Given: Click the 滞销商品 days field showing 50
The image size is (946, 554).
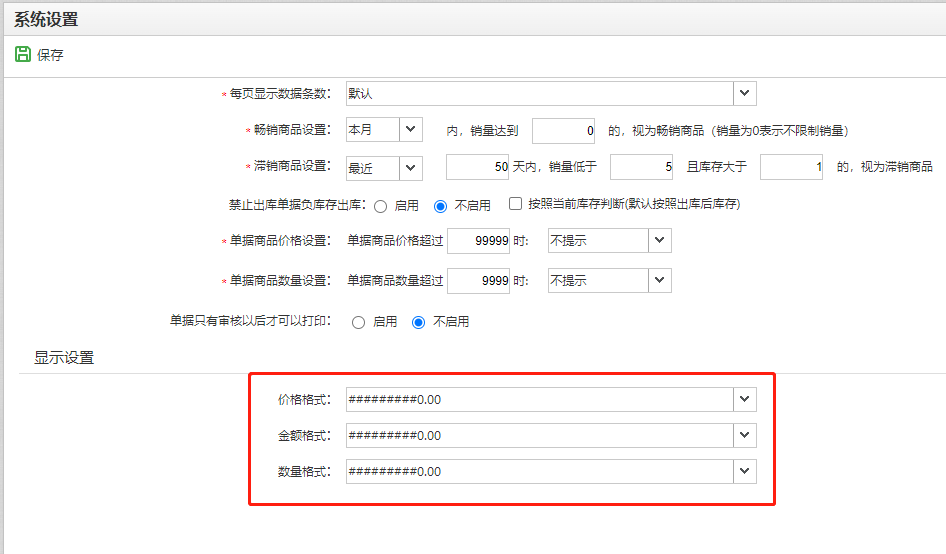Looking at the screenshot, I should click(x=478, y=167).
